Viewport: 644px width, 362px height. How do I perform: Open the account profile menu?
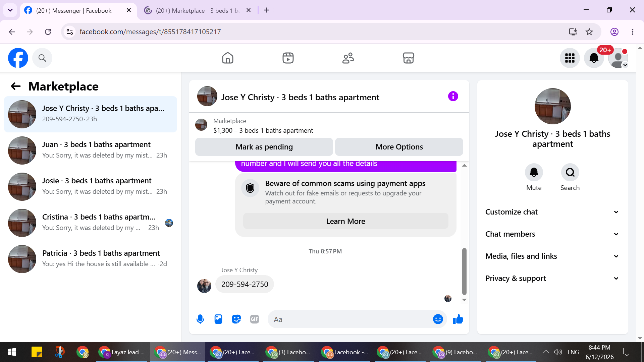[x=618, y=58]
